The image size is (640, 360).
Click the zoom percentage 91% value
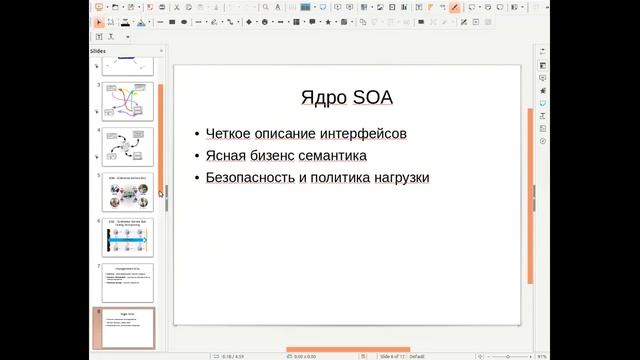coord(542,356)
